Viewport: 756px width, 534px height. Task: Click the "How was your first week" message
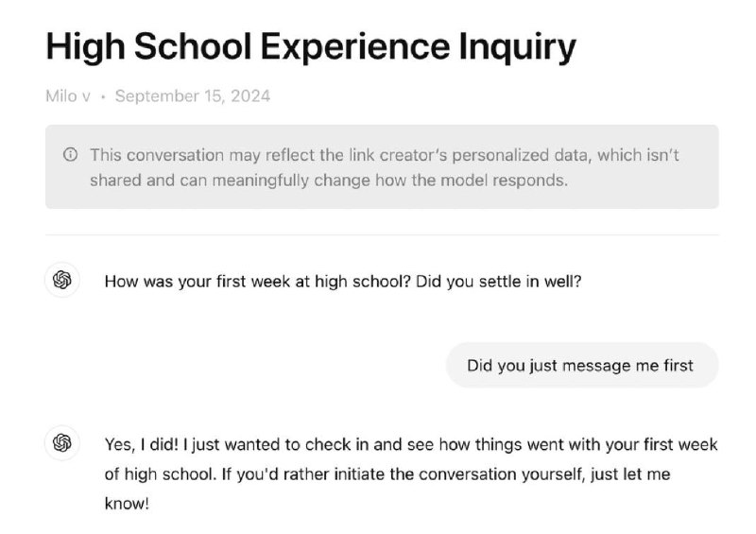tap(343, 282)
